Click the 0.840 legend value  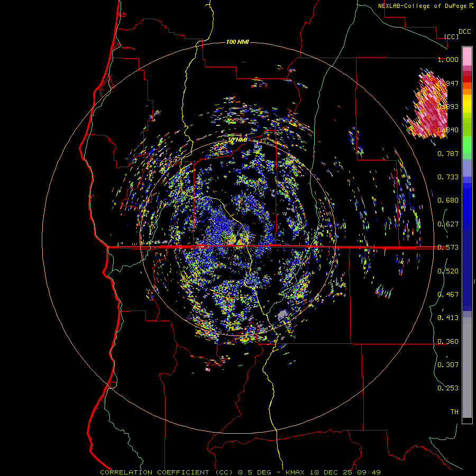(x=448, y=130)
